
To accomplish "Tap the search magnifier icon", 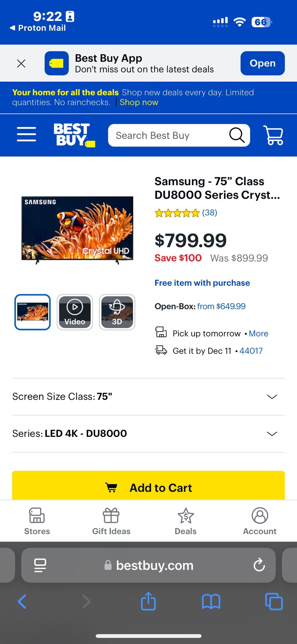I will coord(237,135).
